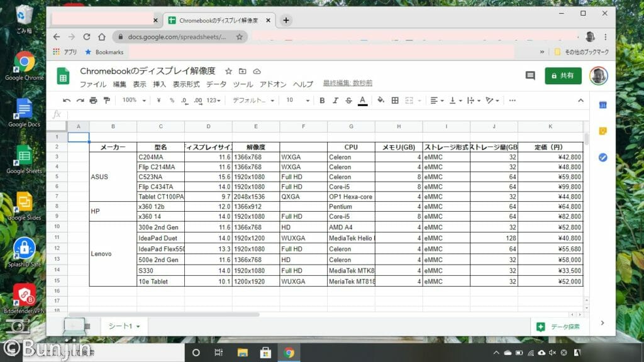Screen dimensions: 644x362
Task: Collapse the menus with up chevron
Action: [580, 101]
